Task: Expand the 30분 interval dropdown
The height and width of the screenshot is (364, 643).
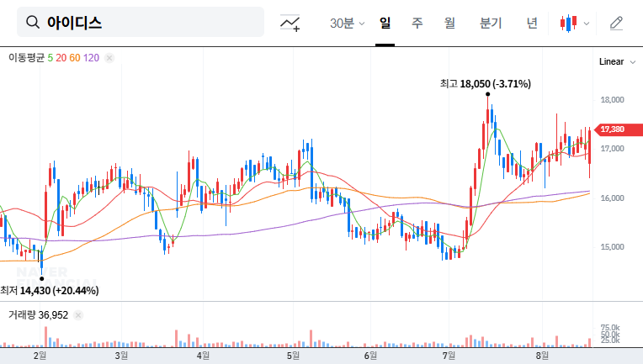Action: [x=347, y=24]
